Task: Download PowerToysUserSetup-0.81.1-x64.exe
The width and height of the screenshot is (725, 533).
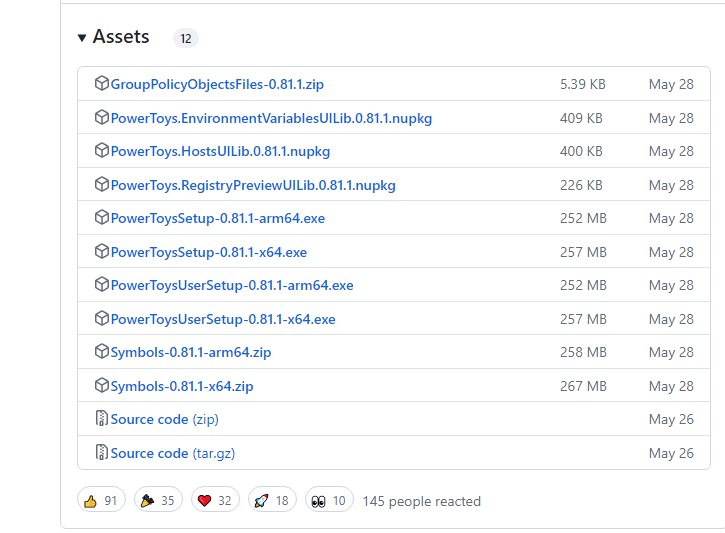Action: 223,319
